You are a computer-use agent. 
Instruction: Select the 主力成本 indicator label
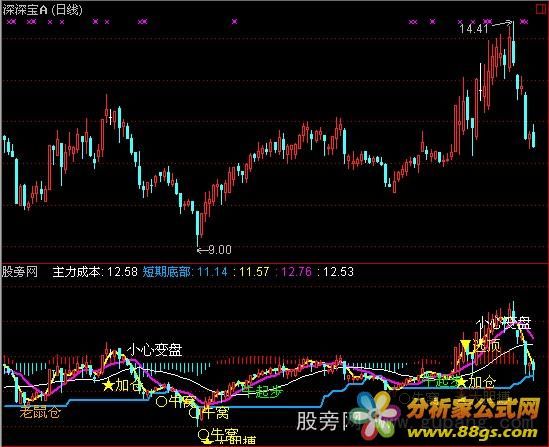click(77, 272)
